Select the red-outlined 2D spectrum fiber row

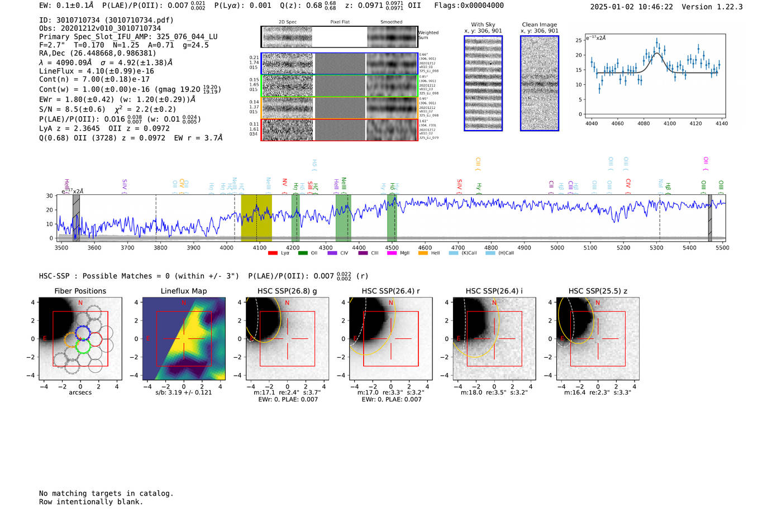tap(340, 130)
